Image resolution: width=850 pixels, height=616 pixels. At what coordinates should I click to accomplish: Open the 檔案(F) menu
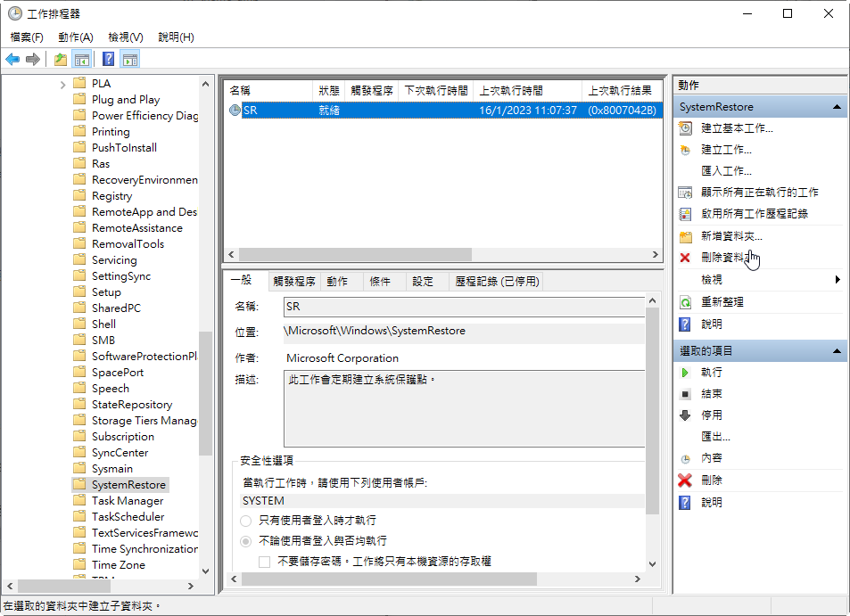tap(27, 37)
